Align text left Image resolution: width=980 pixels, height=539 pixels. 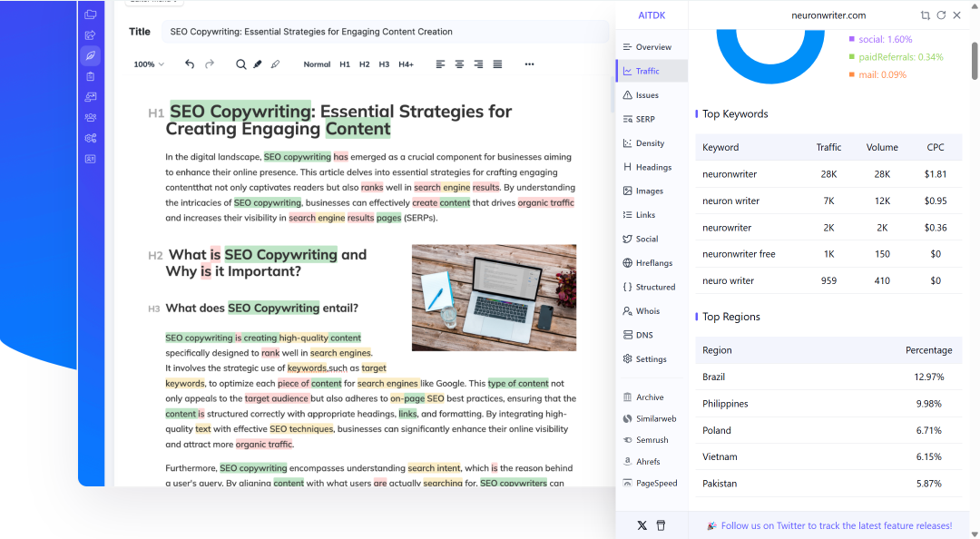click(x=441, y=64)
